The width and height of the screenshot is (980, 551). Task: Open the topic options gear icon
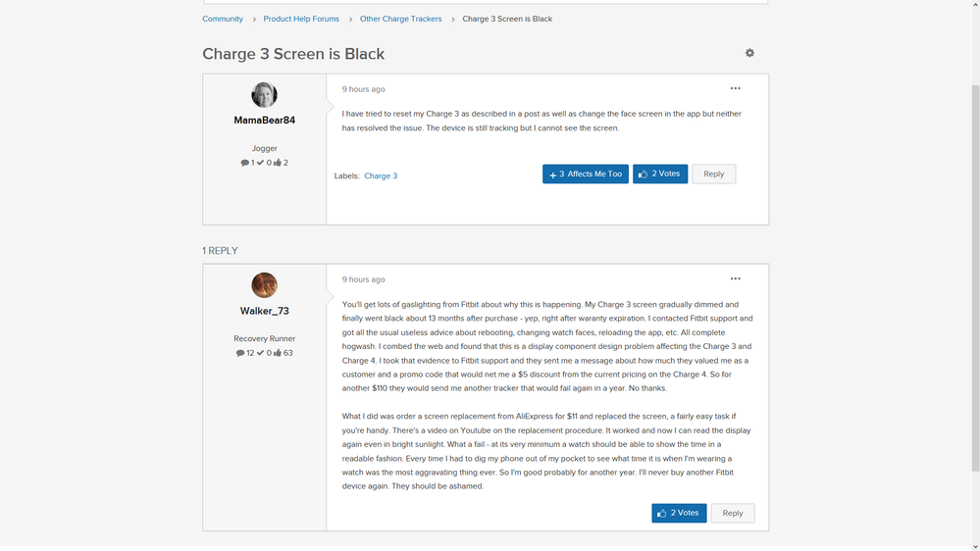click(x=749, y=53)
